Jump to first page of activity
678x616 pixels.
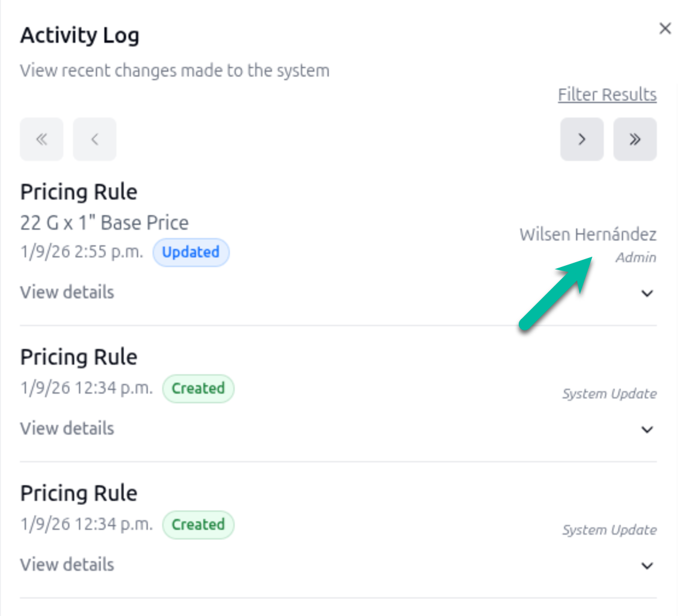pyautogui.click(x=42, y=139)
